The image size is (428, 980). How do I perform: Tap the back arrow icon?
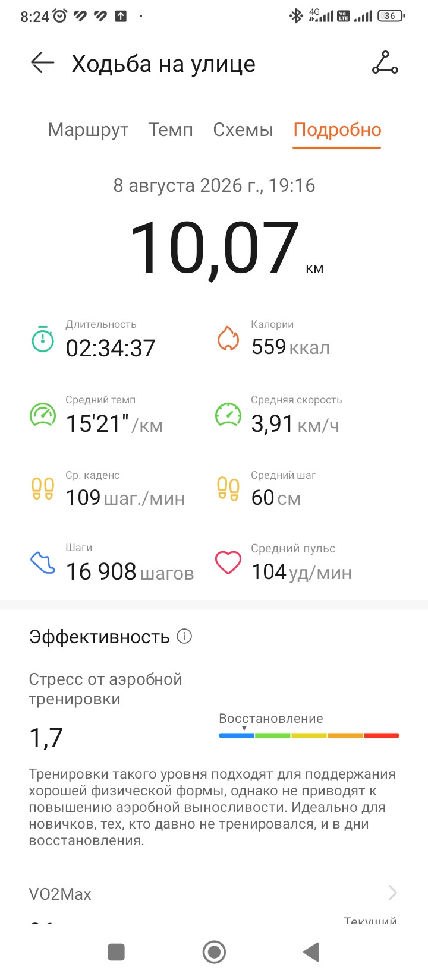point(43,62)
